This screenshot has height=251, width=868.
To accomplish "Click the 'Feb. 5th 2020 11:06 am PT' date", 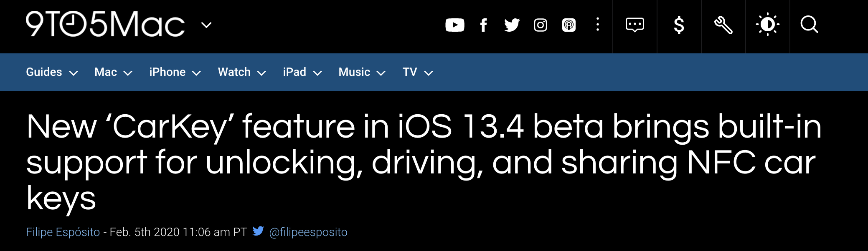I will click(x=178, y=232).
